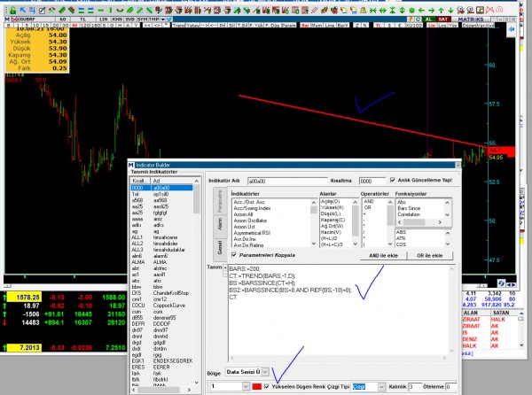Screen dimensions: 532x395
Task: Switch to the Alarm vertical tab
Action: (x=220, y=224)
